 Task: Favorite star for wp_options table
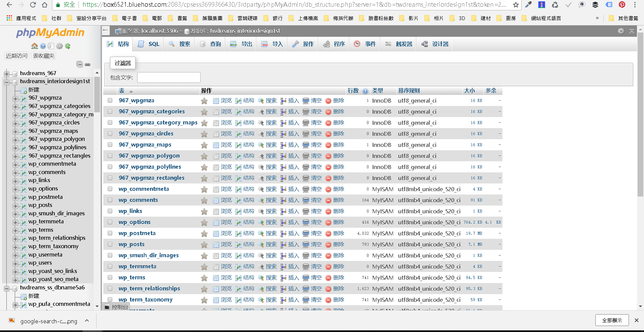pos(204,222)
